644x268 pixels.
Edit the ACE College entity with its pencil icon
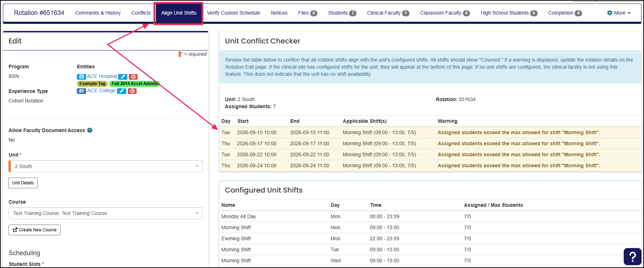[x=122, y=91]
